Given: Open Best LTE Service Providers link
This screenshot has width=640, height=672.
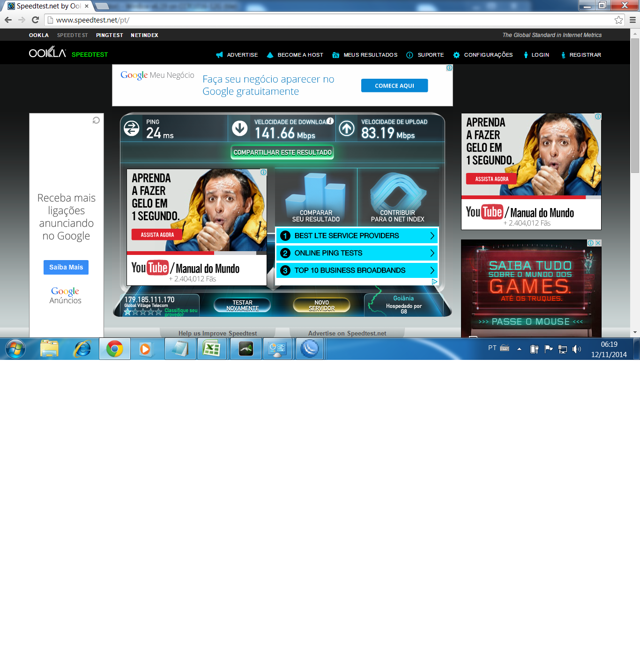Looking at the screenshot, I should click(357, 236).
